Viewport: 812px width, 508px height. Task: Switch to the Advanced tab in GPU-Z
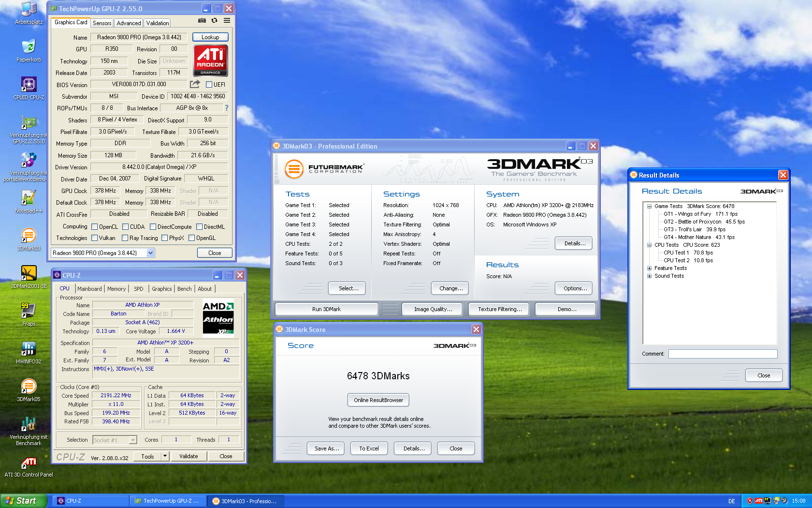(x=129, y=23)
